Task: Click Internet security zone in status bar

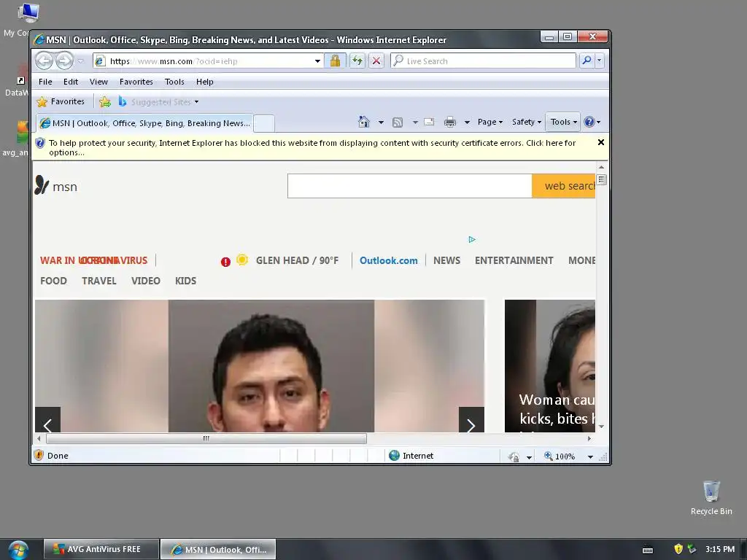Action: pyautogui.click(x=411, y=456)
